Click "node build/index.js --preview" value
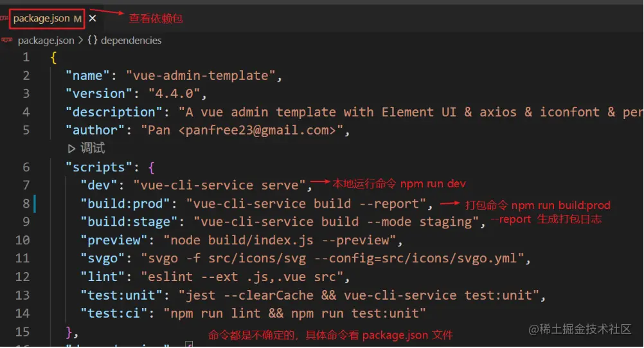 point(280,241)
